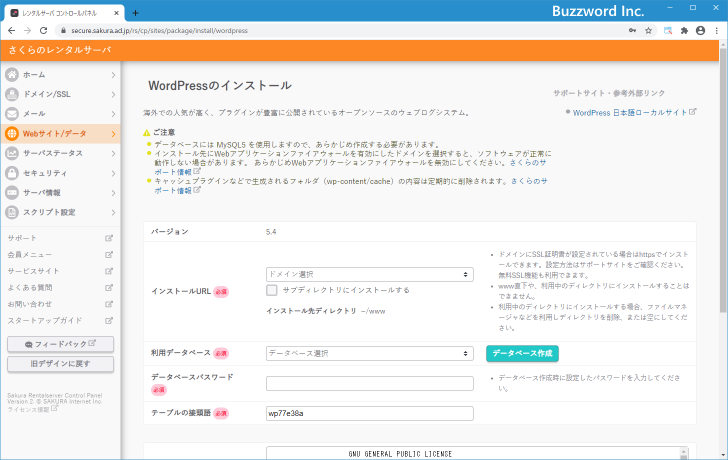Go back with the browser back arrow
Image resolution: width=728 pixels, height=460 pixels.
pos(12,31)
